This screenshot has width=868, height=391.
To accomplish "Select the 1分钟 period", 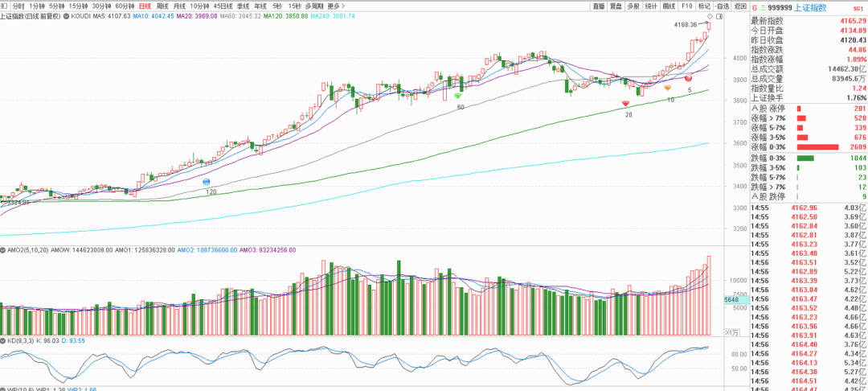I will coord(36,6).
